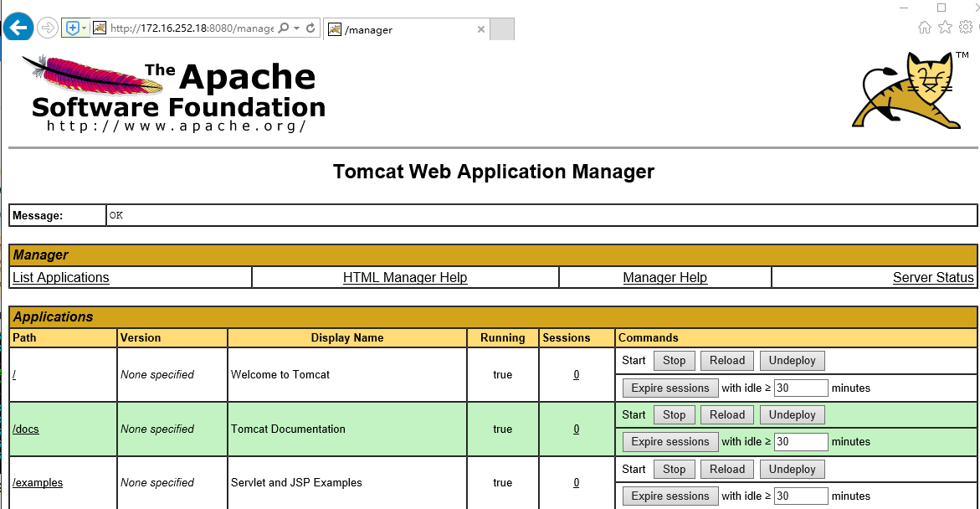Click the 'OK' message text
Screen dimensions: 980x509
tap(116, 215)
